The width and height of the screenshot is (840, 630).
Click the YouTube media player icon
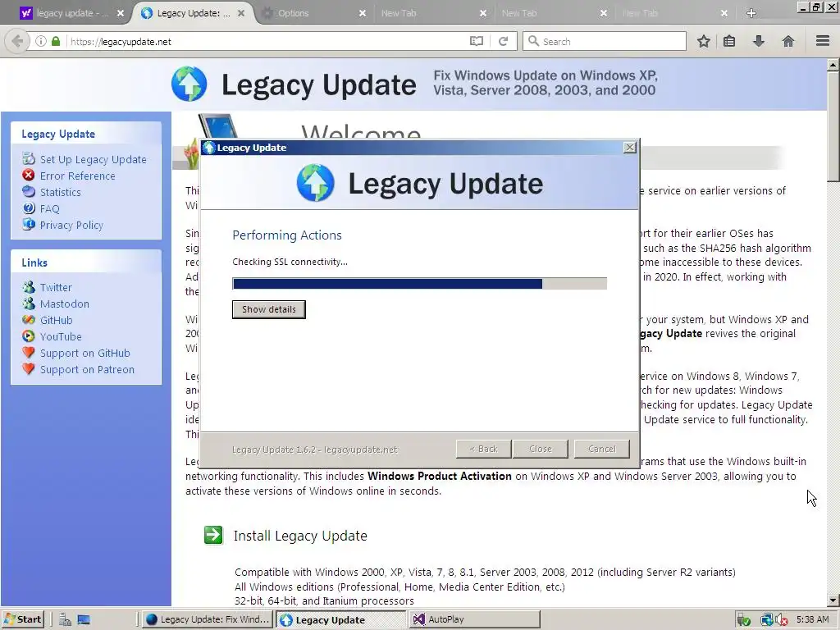pyautogui.click(x=29, y=336)
